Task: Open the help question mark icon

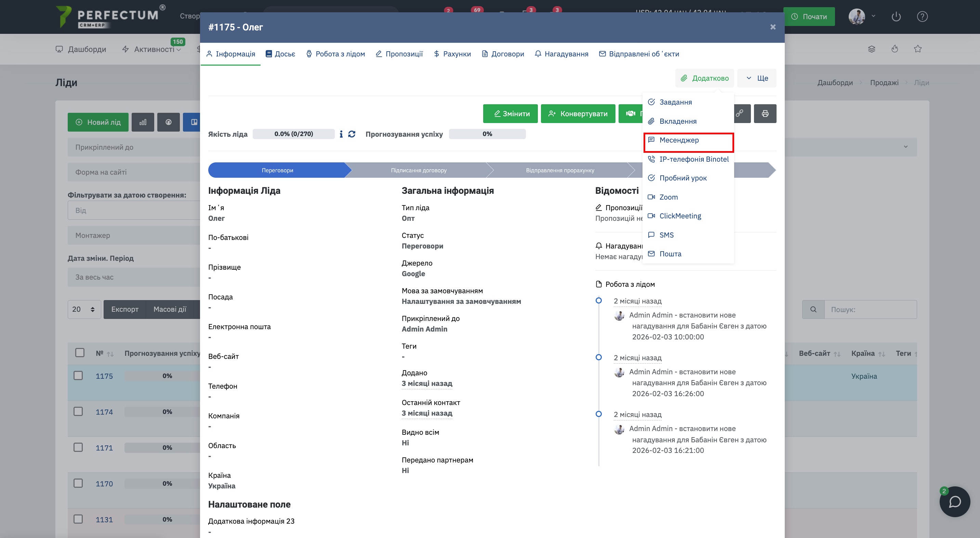Action: [x=922, y=17]
